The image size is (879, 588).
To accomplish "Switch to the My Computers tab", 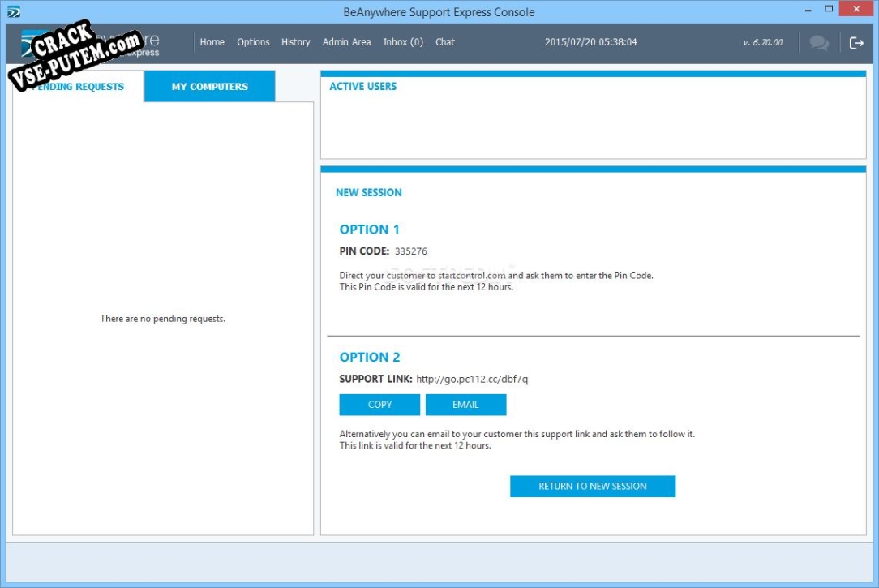I will coord(210,86).
